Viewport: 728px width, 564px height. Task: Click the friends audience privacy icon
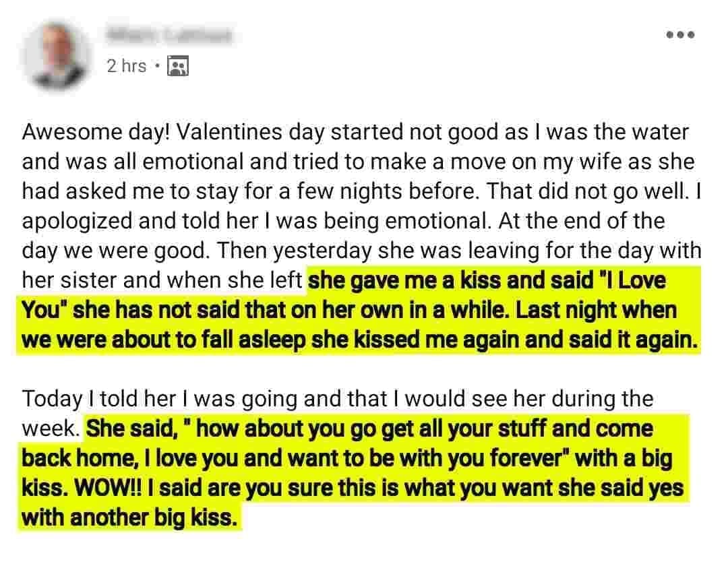tap(177, 65)
